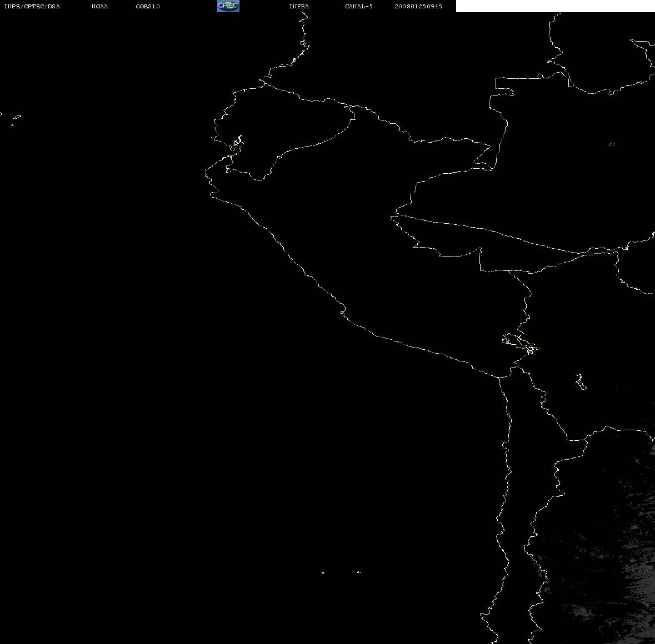Image resolution: width=655 pixels, height=644 pixels.
Task: Click the GOES10 satellite label
Action: 148,6
